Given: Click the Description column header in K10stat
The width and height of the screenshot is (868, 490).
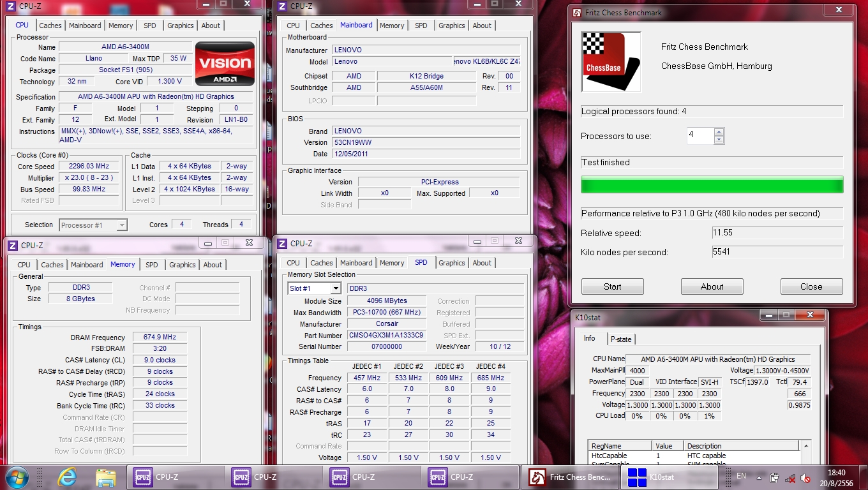Looking at the screenshot, I should [741, 446].
